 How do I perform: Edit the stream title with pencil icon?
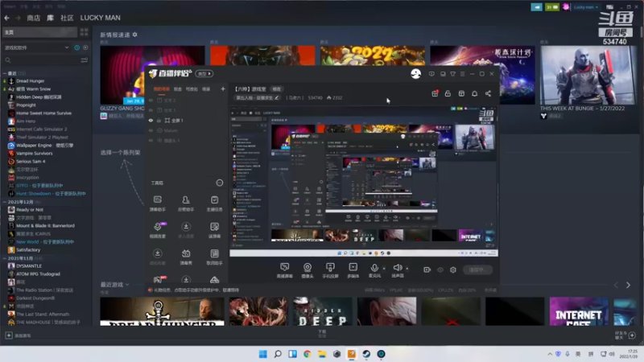[277, 97]
